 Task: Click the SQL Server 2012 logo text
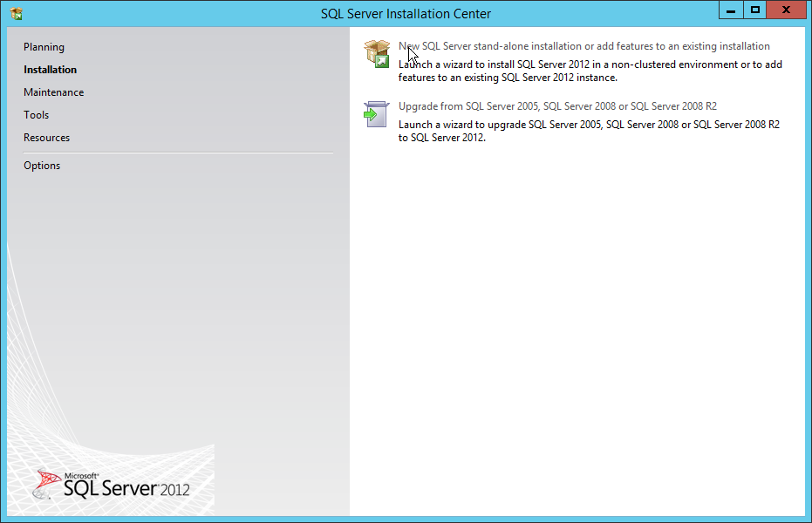pyautogui.click(x=126, y=487)
